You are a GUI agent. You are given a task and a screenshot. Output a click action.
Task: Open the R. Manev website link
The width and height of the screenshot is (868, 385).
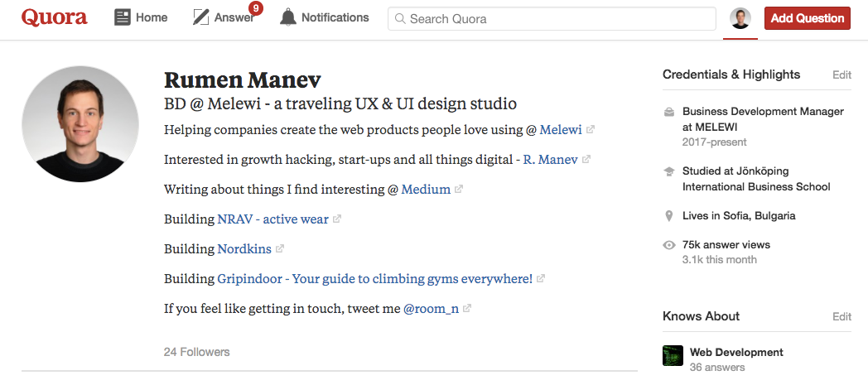tap(550, 159)
